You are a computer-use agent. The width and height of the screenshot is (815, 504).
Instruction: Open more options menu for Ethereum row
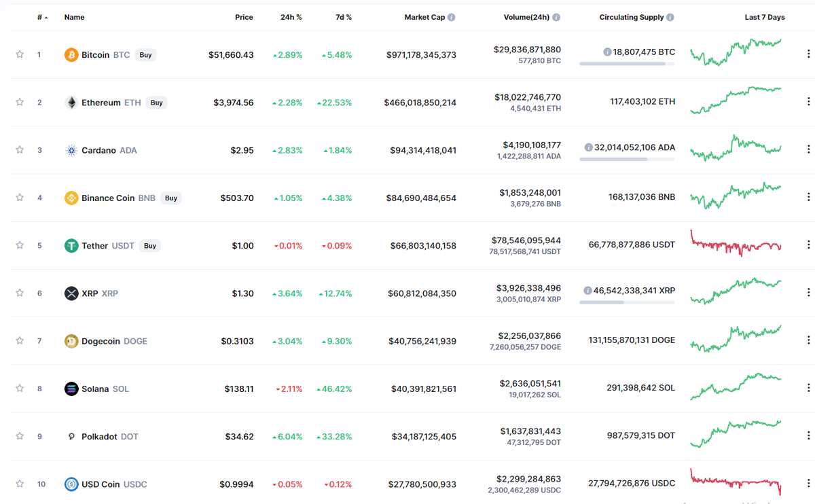808,101
